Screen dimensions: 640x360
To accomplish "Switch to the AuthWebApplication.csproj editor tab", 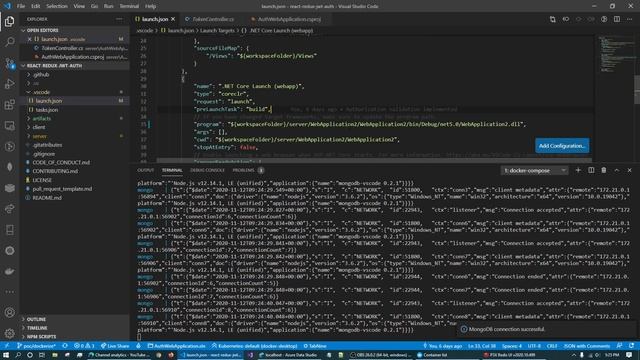I will pos(289,19).
